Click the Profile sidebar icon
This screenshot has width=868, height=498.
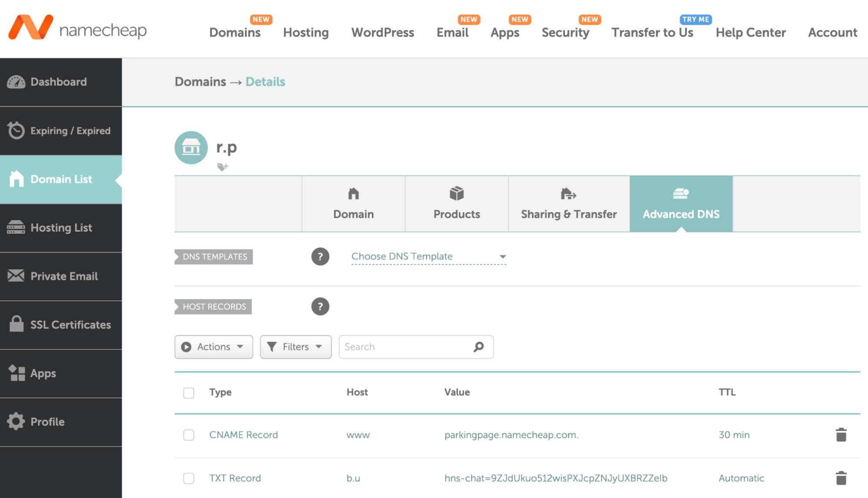pyautogui.click(x=16, y=422)
